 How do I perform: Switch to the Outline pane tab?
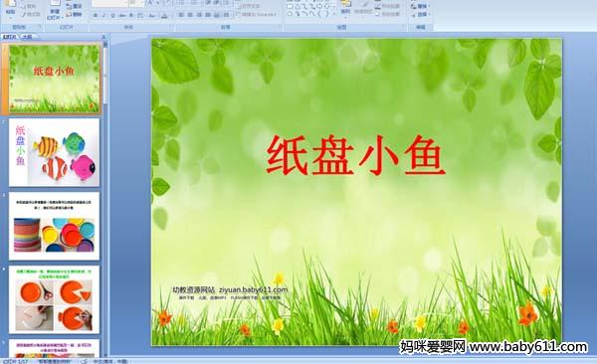click(x=26, y=37)
